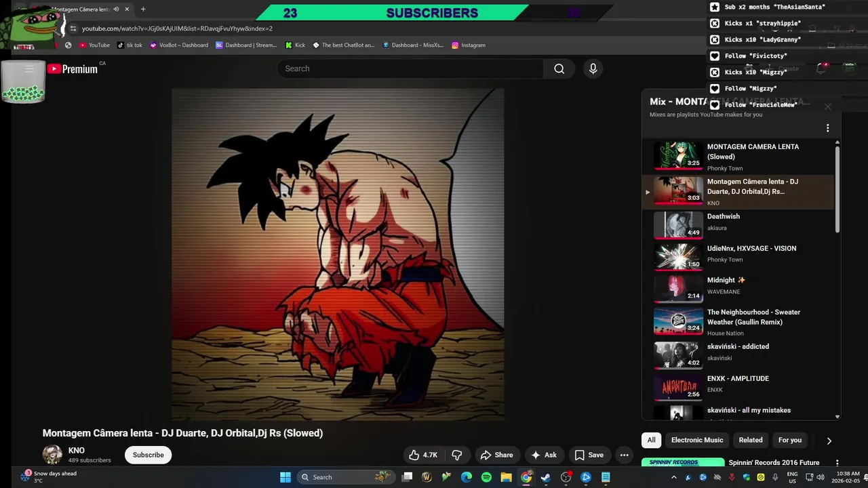Open the Spotify taskbar icon

tap(486, 477)
